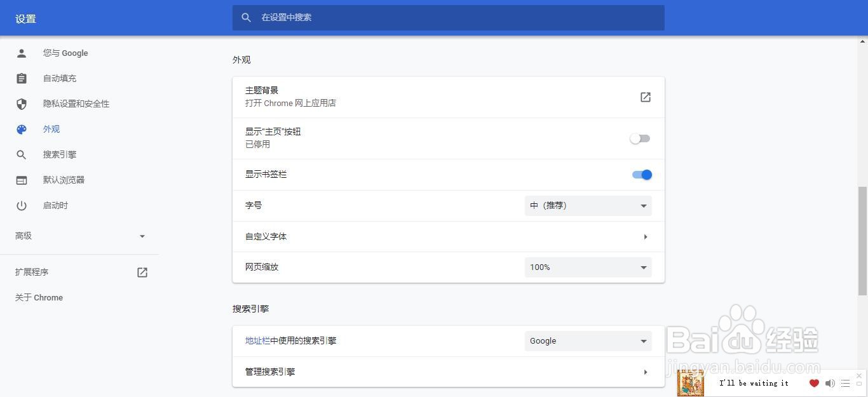868x397 pixels.
Task: Enable the 显示"主页"按钮 toggle
Action: [640, 138]
